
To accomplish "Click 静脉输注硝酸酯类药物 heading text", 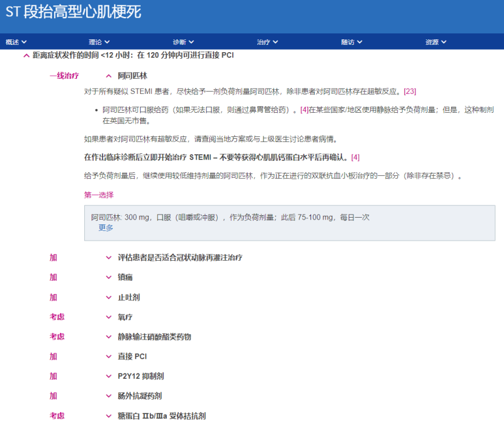I will point(154,337).
